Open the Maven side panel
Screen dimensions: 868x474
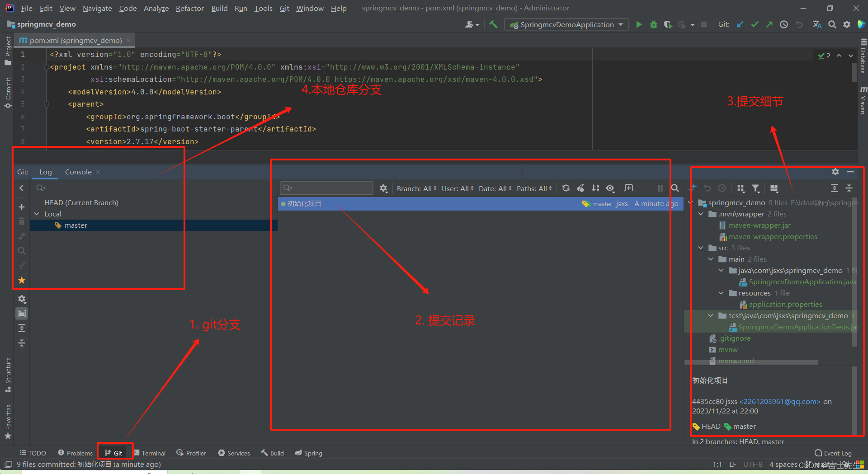click(863, 99)
